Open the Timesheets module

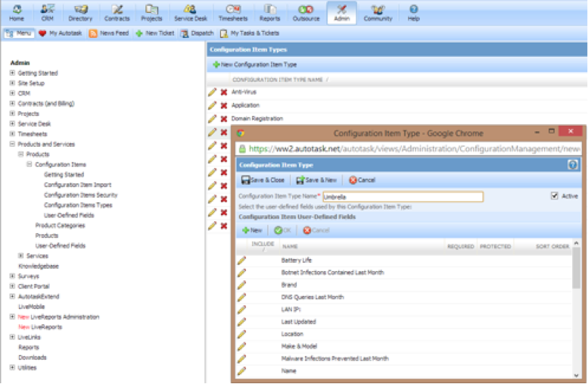[233, 13]
